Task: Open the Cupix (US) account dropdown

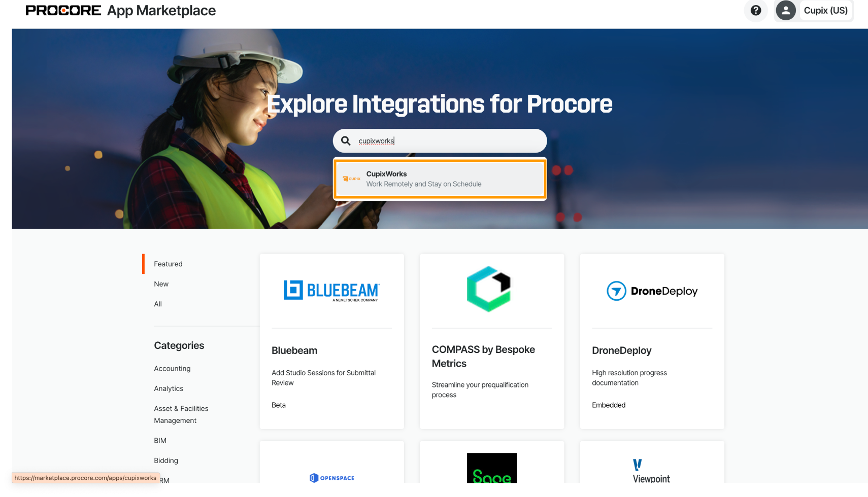Action: point(825,11)
